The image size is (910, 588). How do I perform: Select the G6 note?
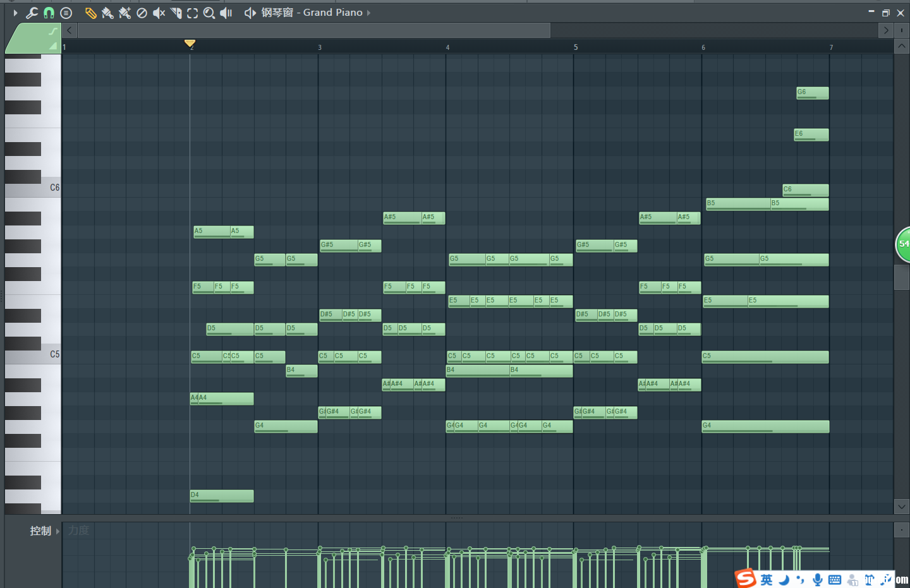812,93
